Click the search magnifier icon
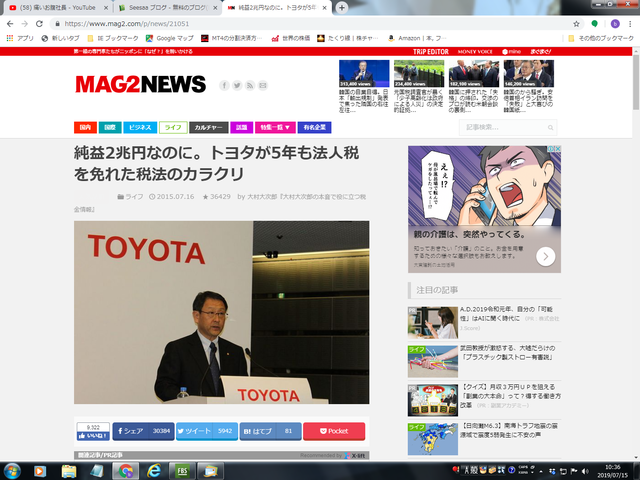 pyautogui.click(x=551, y=128)
